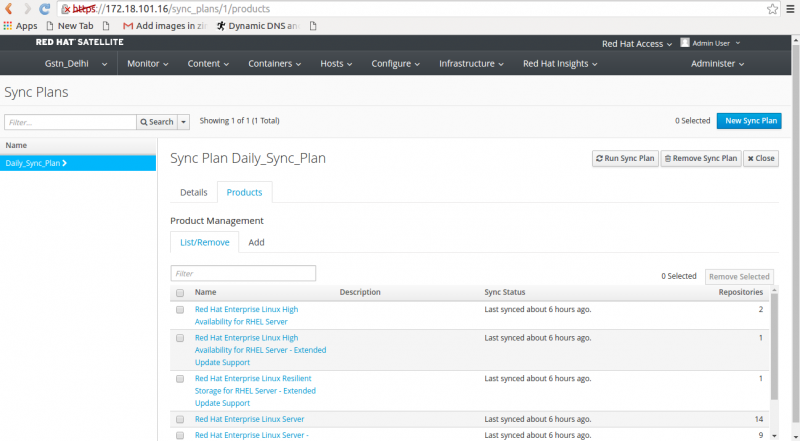
Task: Click the Search button
Action: coord(157,122)
